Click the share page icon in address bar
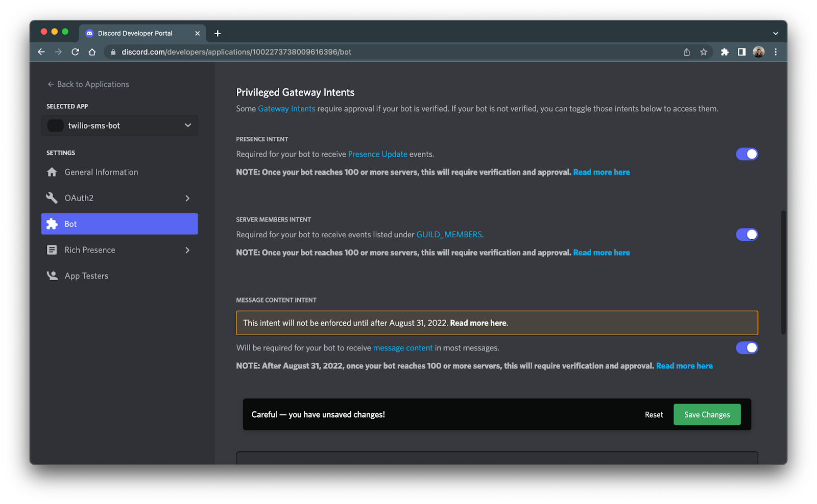This screenshot has width=817, height=504. [x=687, y=52]
